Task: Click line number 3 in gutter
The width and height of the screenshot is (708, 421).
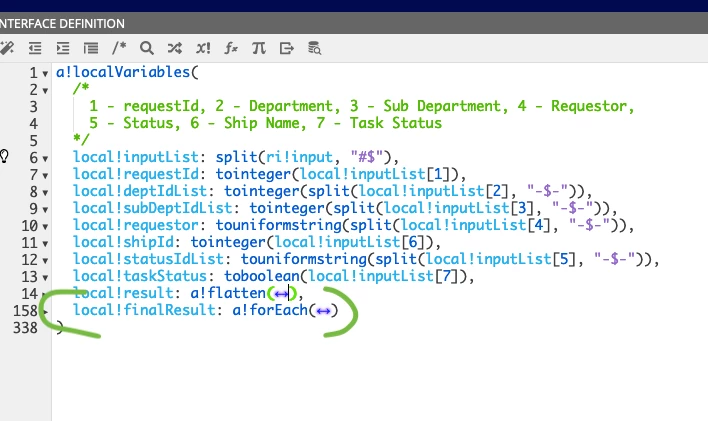Action: coord(33,107)
